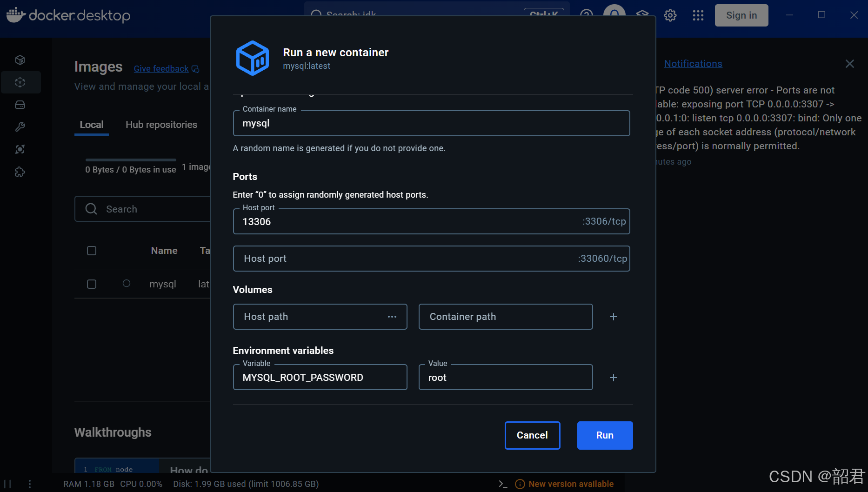Focus the Container path field
Viewport: 868px width, 492px height.
tap(506, 317)
